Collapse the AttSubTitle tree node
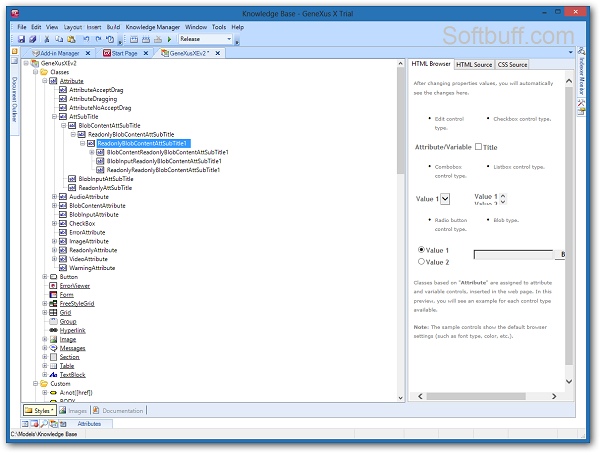Image resolution: width=600 pixels, height=453 pixels. (54, 116)
